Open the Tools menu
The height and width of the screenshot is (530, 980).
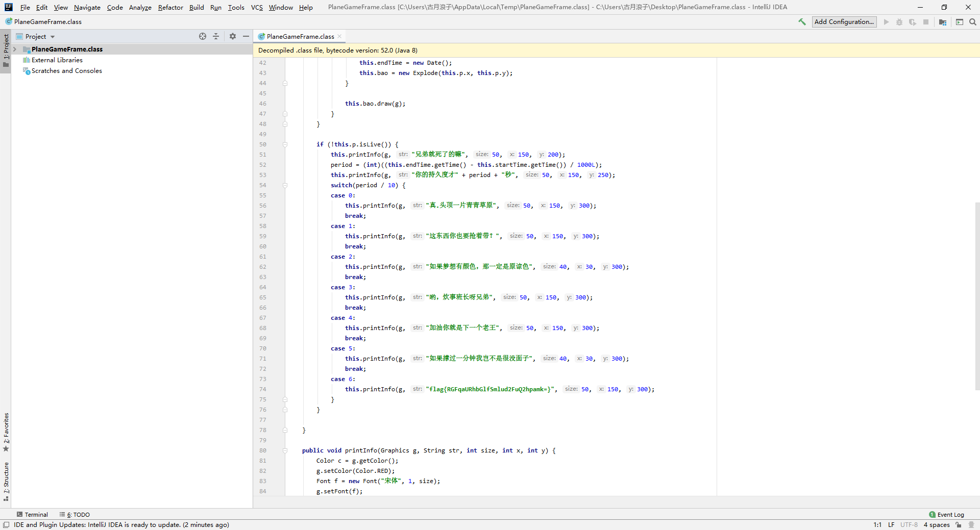tap(236, 7)
